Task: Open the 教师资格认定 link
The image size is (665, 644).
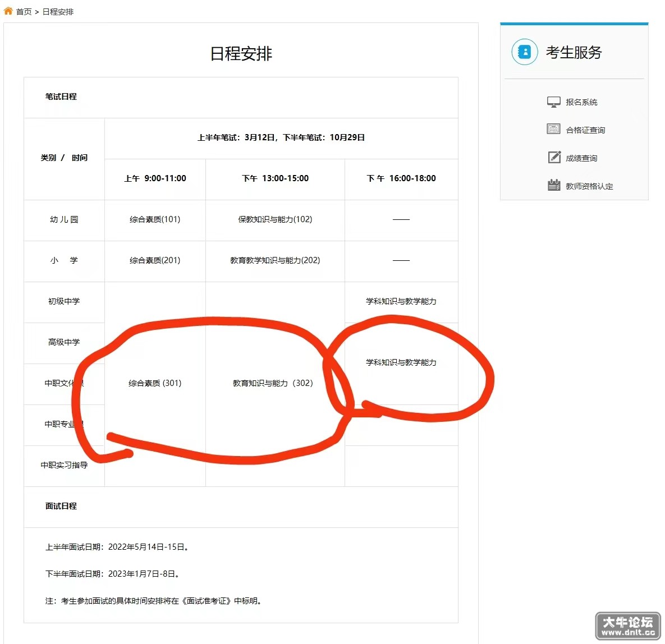Action: coord(589,186)
